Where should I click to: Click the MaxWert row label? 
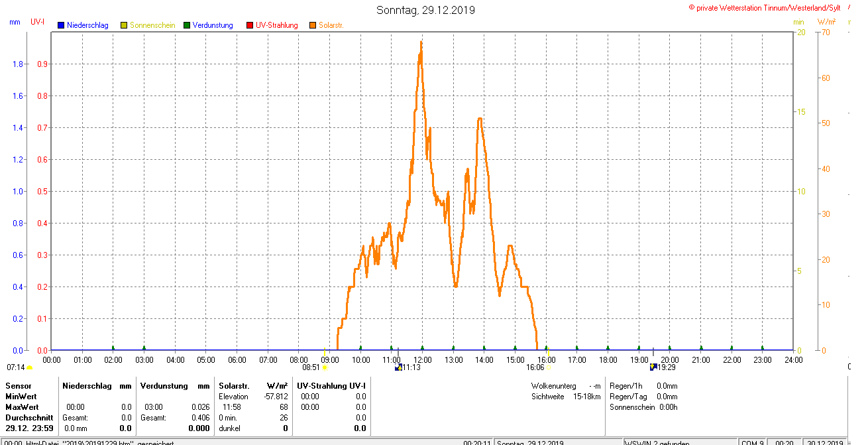tap(23, 407)
